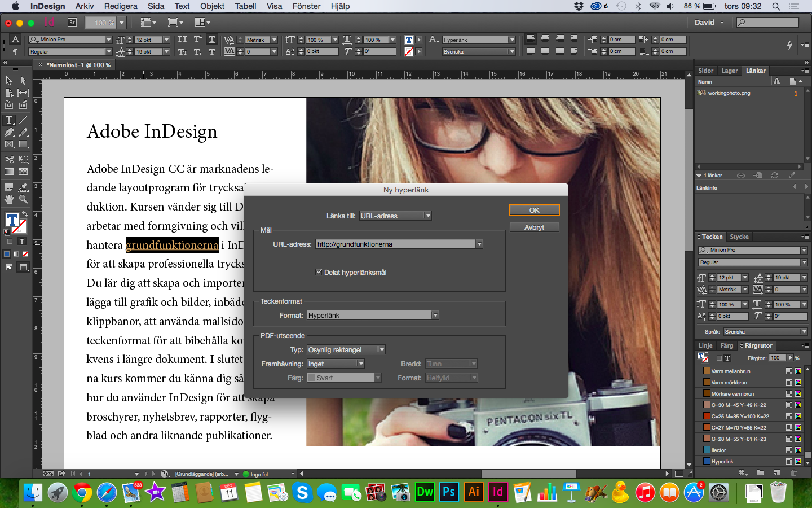Toggle Underline button in control bar
The height and width of the screenshot is (508, 812).
[x=212, y=40]
